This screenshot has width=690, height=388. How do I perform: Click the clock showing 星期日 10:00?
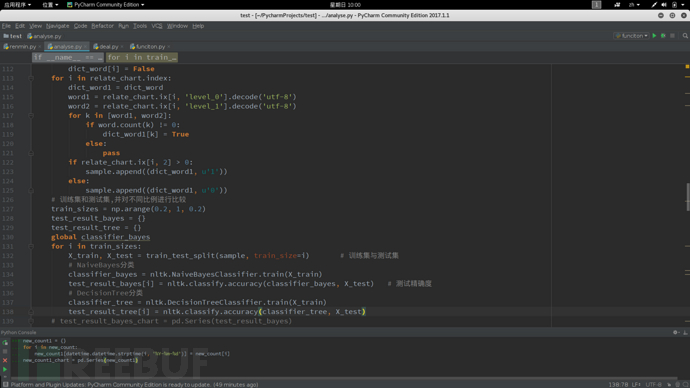(x=345, y=4)
